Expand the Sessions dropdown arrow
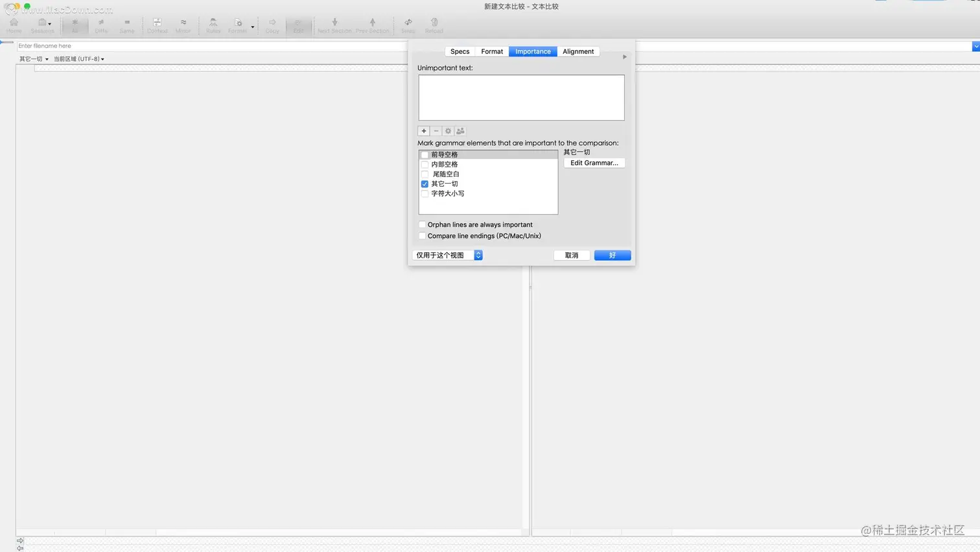980x552 pixels. (x=50, y=24)
